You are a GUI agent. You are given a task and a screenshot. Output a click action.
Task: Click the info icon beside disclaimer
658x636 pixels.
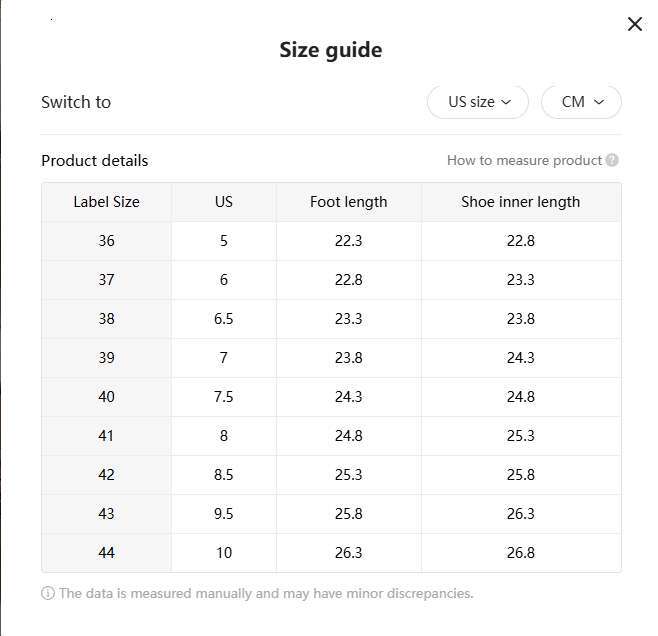tap(48, 593)
